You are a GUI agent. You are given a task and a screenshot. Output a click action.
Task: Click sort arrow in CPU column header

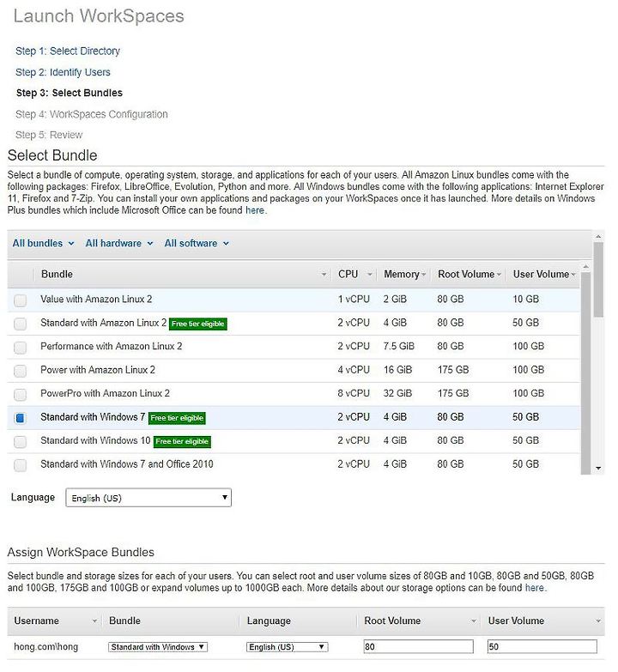(369, 275)
